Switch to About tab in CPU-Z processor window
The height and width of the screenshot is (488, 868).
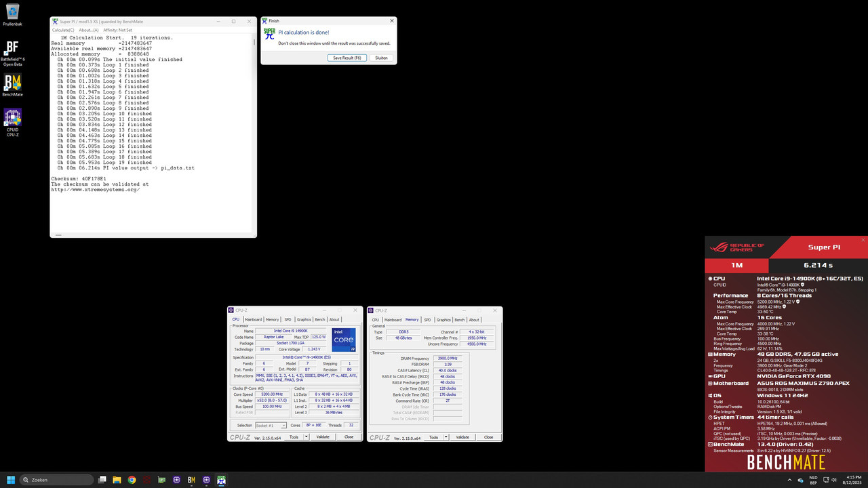[334, 319]
